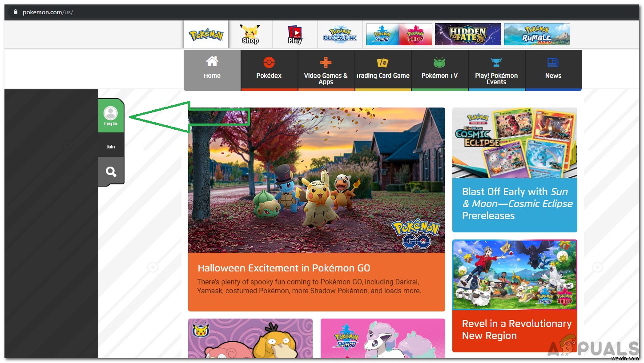The width and height of the screenshot is (644, 363).
Task: Click the Home icon in the navigation bar
Action: [212, 69]
